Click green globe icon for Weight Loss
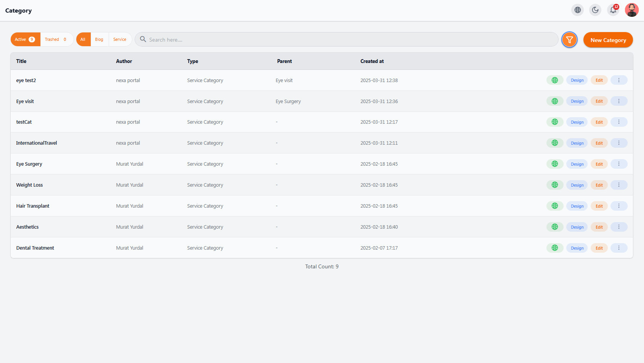Screen dimensions: 644x363 click(555, 185)
